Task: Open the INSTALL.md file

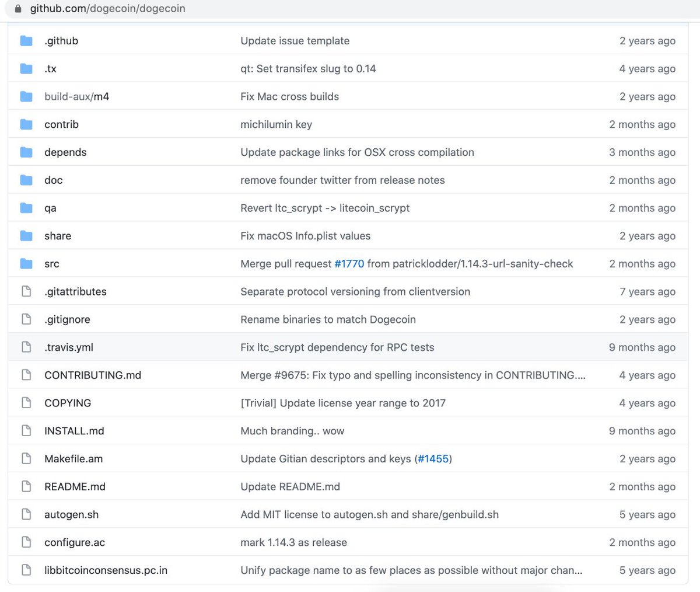Action: tap(74, 431)
